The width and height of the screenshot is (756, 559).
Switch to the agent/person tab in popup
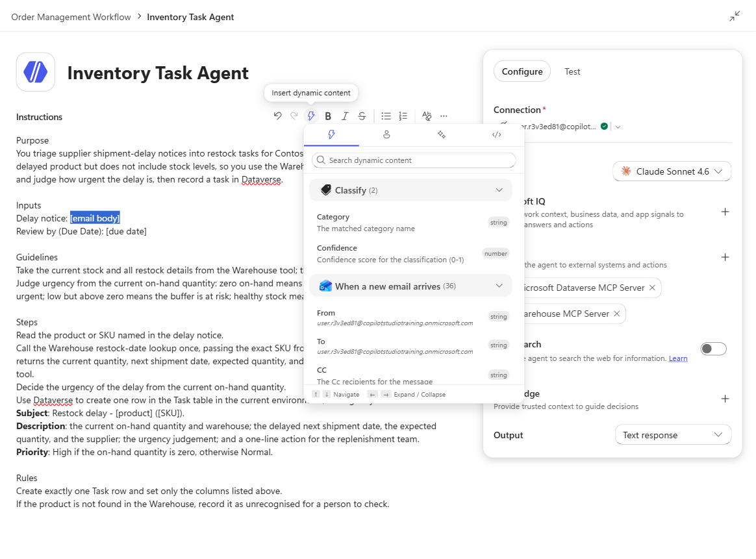click(386, 134)
